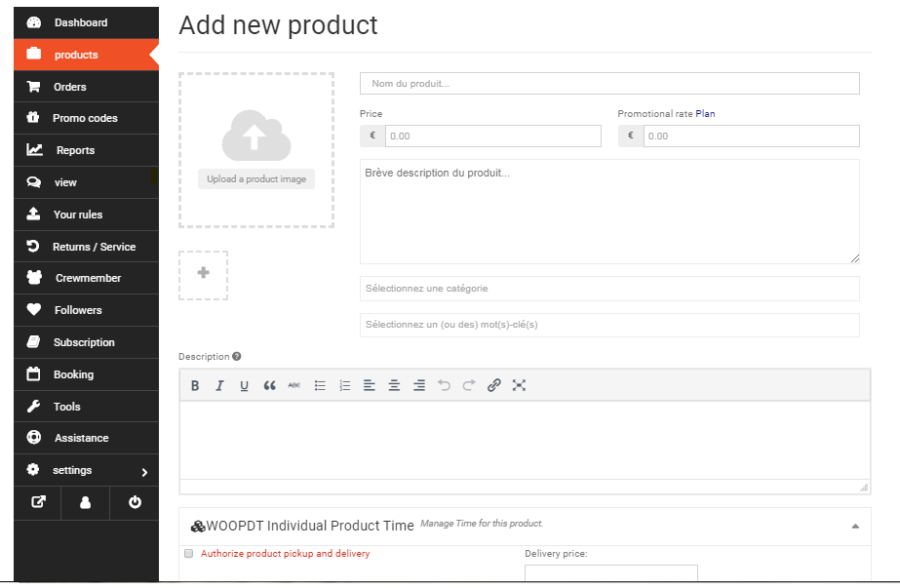900x588 pixels.
Task: Click the description editor resize grip
Action: pyautogui.click(x=864, y=488)
